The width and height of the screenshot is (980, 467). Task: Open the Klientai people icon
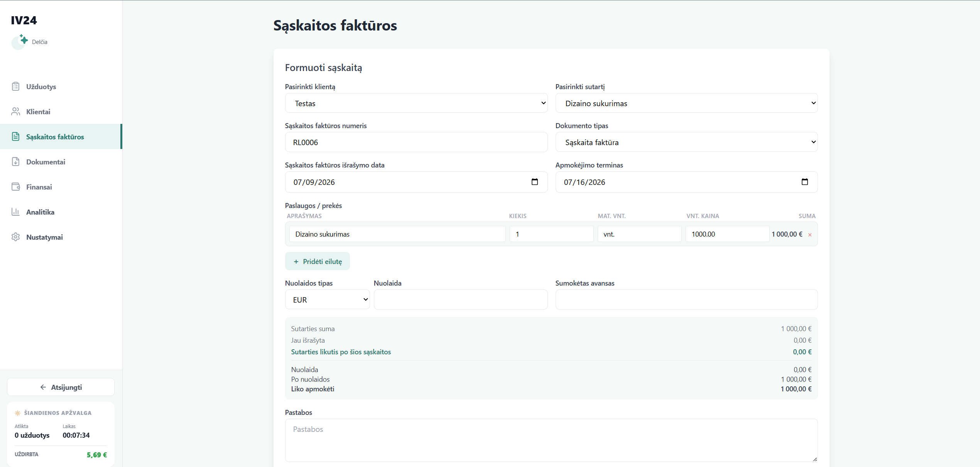pos(15,112)
